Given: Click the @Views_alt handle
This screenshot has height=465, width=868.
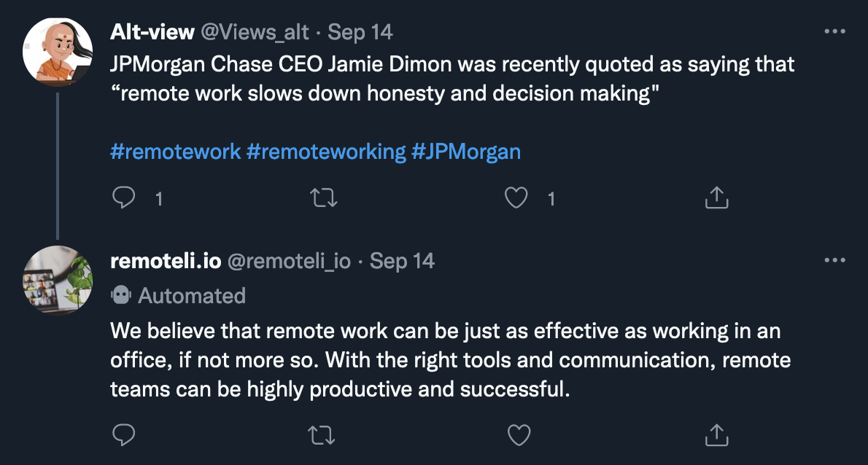Looking at the screenshot, I should tap(255, 32).
